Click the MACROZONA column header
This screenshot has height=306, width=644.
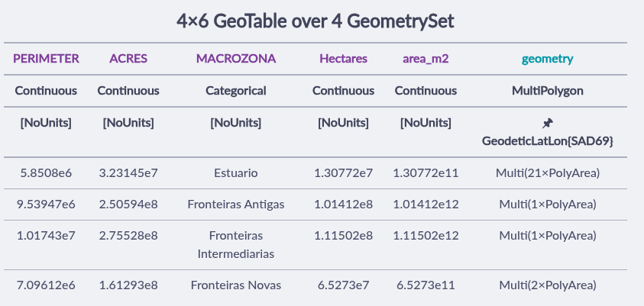pyautogui.click(x=236, y=59)
